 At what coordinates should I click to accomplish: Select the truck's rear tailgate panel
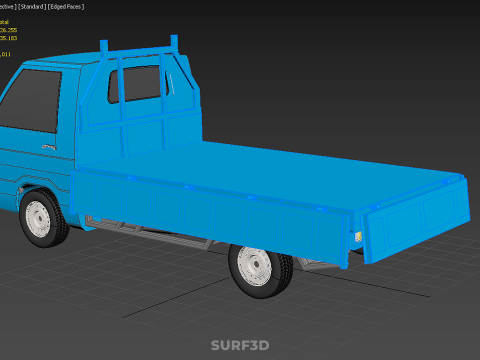point(417,222)
